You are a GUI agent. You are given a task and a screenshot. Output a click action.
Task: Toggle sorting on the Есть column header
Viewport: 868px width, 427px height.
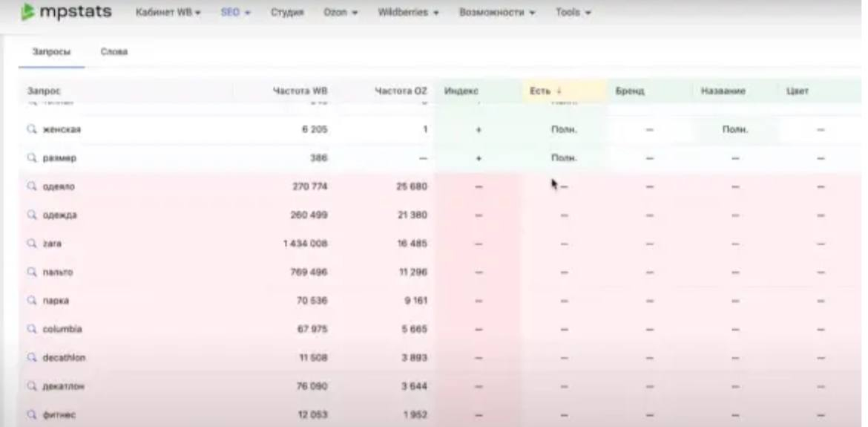(x=545, y=91)
